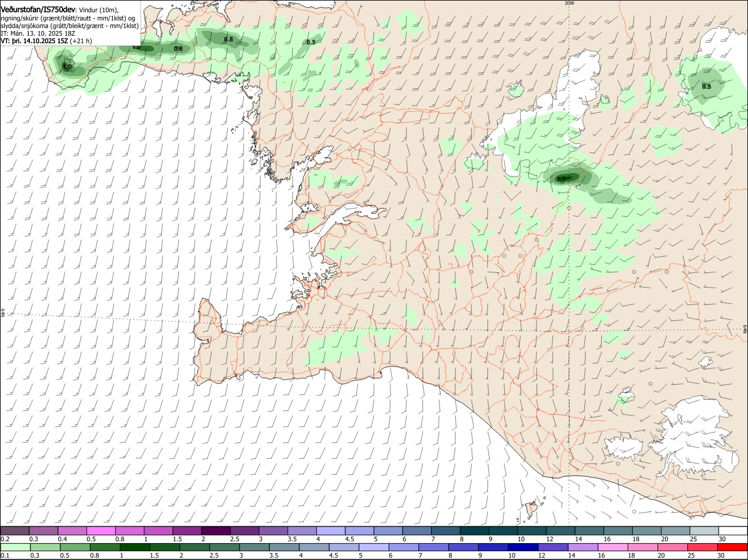Select the dark teal upper swatch for 8–9
This screenshot has height=560, width=748.
(x=475, y=531)
